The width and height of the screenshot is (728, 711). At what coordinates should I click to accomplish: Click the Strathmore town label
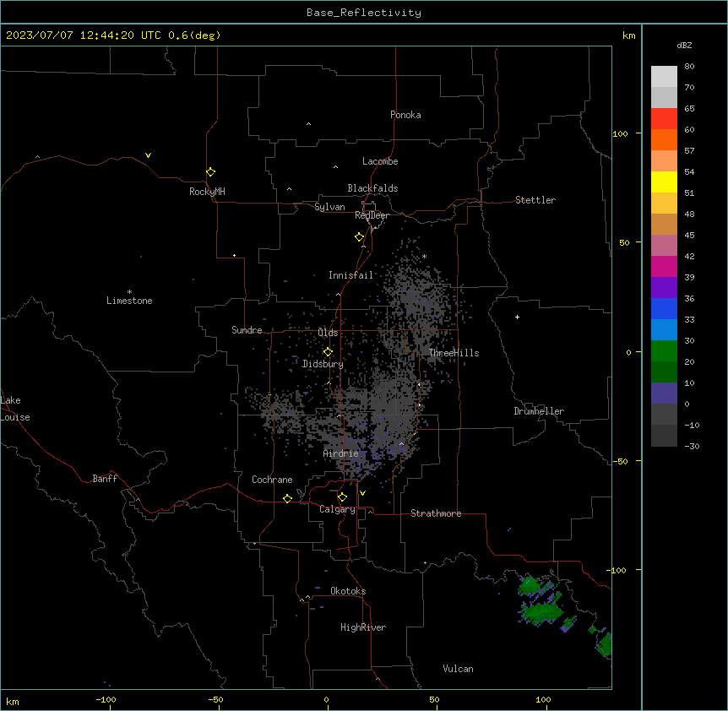(436, 513)
